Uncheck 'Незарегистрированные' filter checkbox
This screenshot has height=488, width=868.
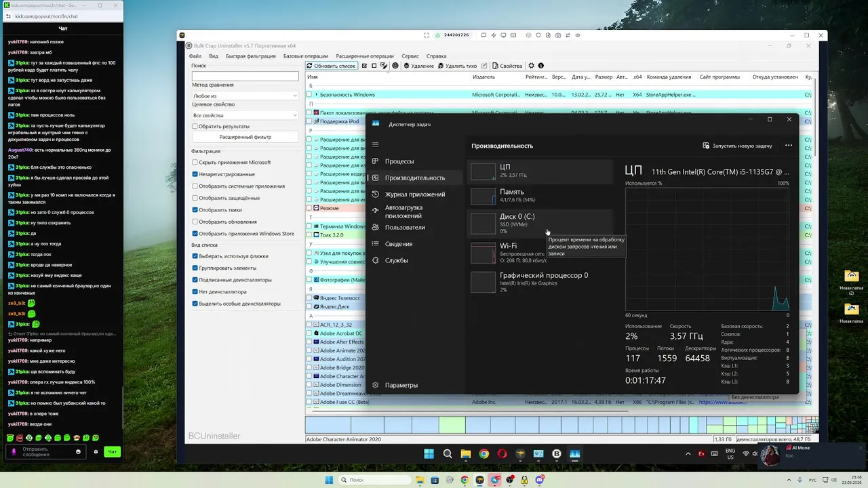[195, 174]
